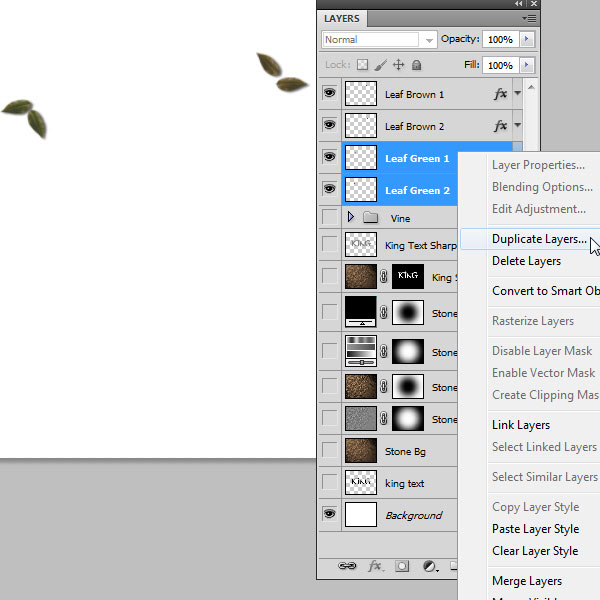Click the King Text Sharp thumbnail
This screenshot has height=600, width=600.
click(361, 244)
